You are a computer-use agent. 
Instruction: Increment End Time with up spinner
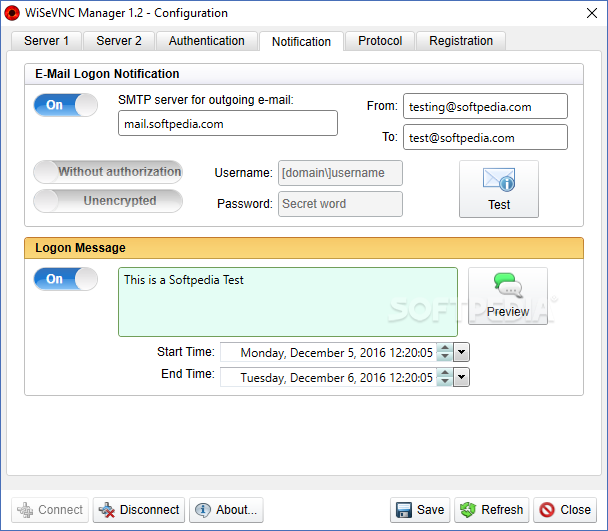445,373
